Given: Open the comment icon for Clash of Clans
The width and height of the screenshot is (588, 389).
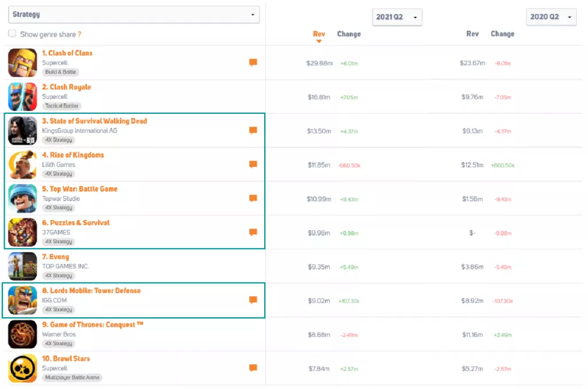Looking at the screenshot, I should tap(253, 62).
